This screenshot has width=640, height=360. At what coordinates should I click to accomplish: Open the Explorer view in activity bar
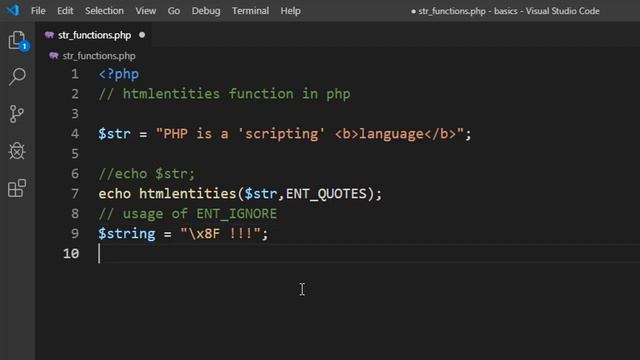coord(17,40)
